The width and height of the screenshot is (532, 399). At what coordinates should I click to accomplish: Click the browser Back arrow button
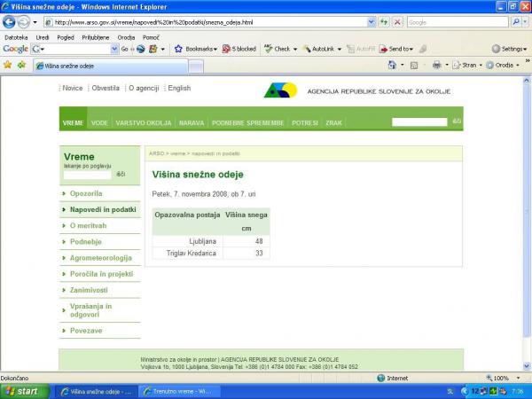point(10,22)
